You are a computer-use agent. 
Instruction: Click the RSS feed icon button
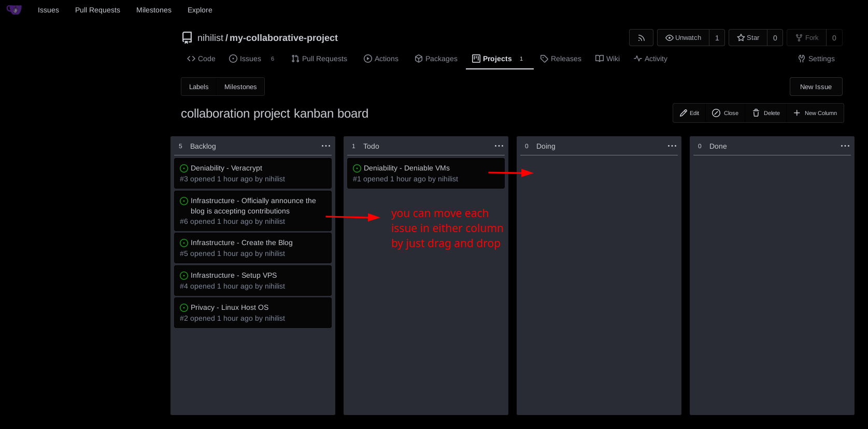(641, 38)
